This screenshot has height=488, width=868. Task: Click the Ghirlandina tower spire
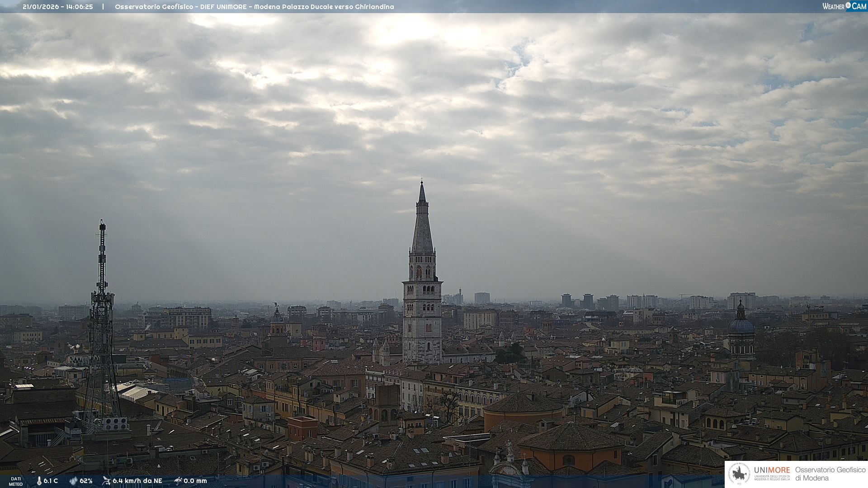[422, 226]
